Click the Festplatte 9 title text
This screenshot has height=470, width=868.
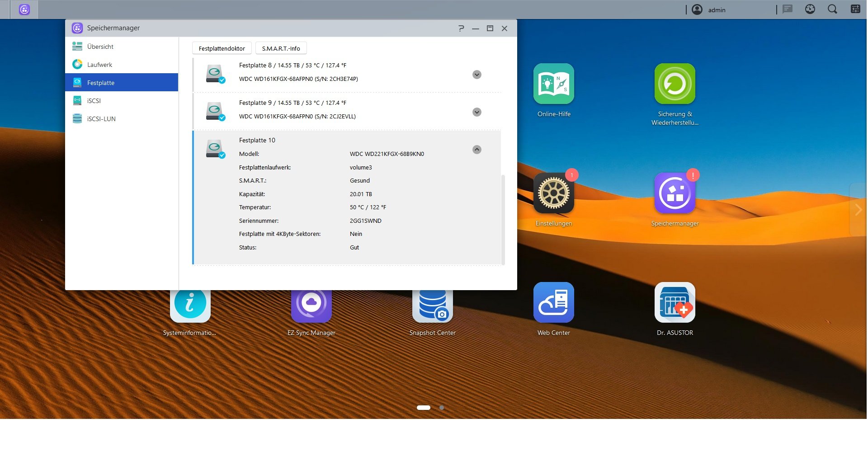[293, 103]
